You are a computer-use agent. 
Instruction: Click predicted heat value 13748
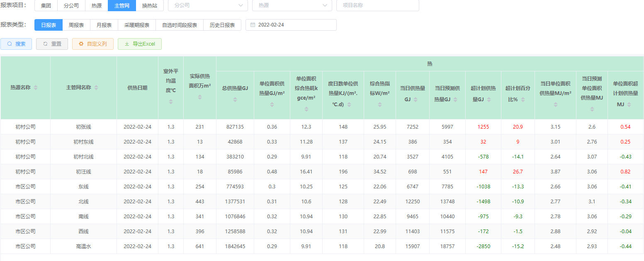coord(447,202)
